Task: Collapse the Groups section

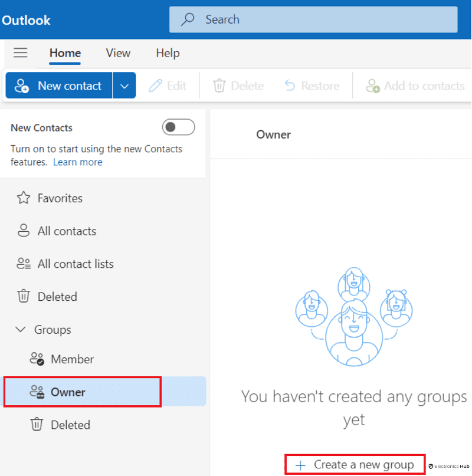Action: pos(21,330)
